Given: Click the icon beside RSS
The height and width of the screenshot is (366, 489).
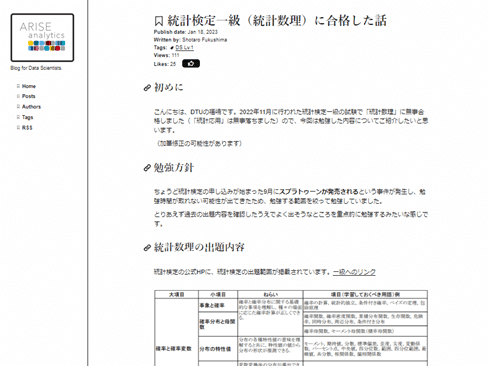Looking at the screenshot, I should (x=18, y=128).
